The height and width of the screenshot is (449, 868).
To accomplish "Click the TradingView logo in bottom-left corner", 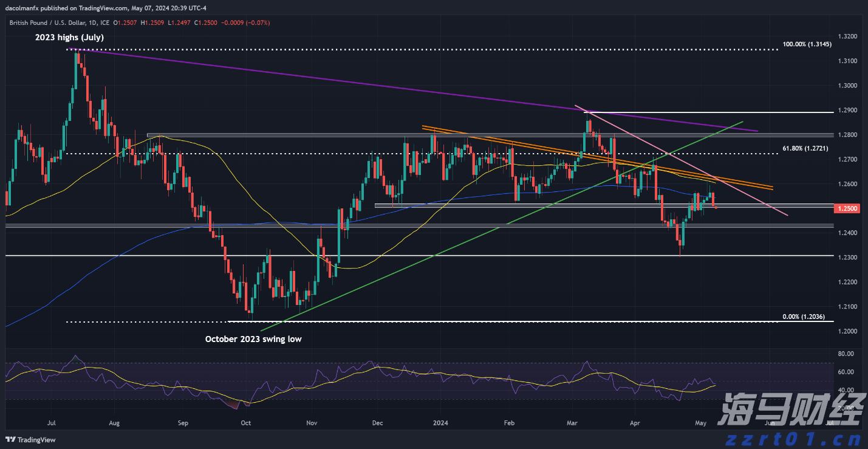I will point(30,439).
